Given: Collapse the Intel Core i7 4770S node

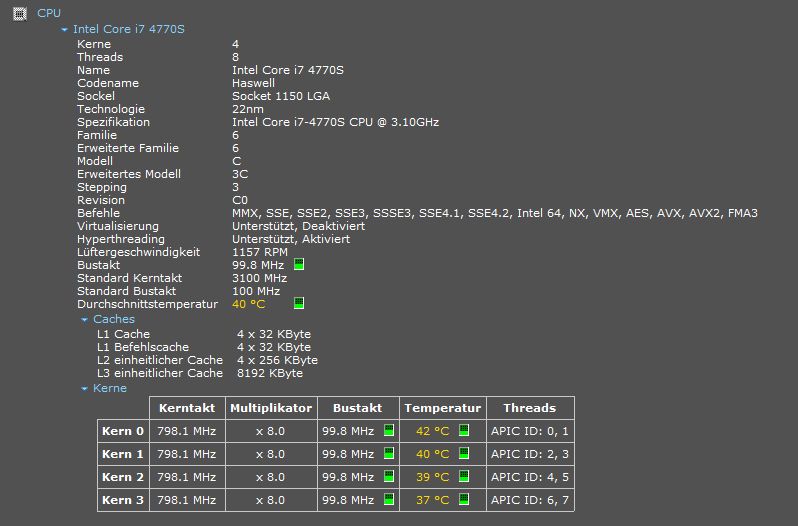Looking at the screenshot, I should coord(64,30).
